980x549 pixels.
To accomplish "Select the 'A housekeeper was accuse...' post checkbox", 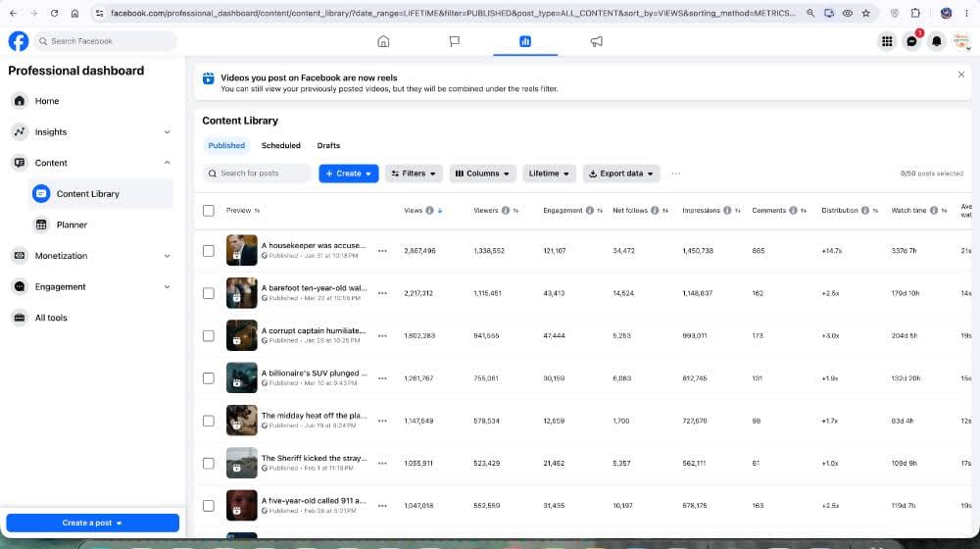I will 208,251.
